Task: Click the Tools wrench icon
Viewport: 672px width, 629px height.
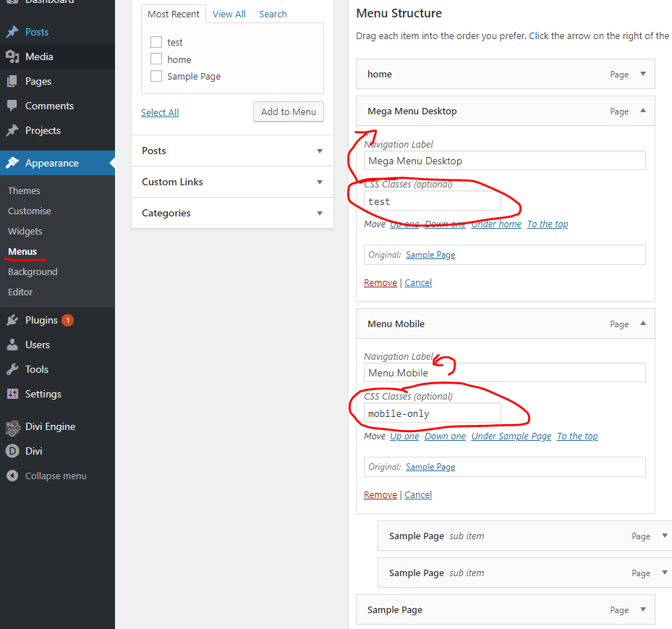Action: coord(12,369)
